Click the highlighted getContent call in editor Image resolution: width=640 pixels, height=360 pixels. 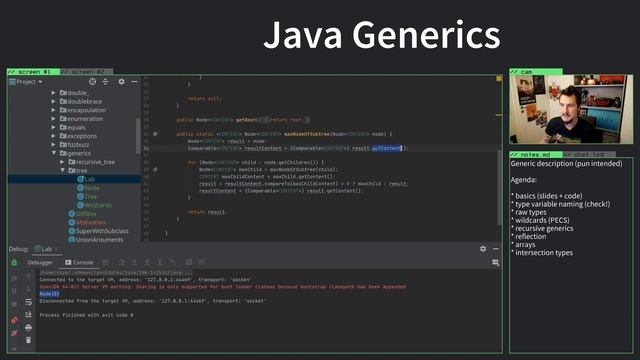tap(387, 148)
